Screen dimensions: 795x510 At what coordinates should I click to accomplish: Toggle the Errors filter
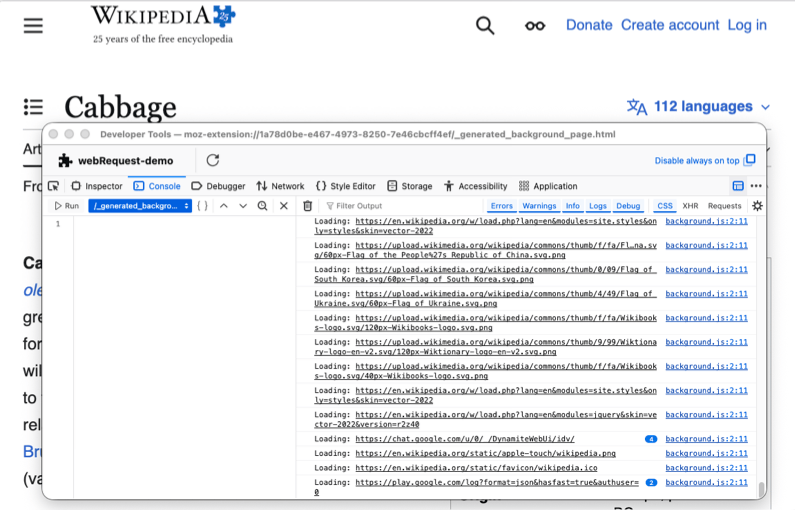(x=502, y=206)
